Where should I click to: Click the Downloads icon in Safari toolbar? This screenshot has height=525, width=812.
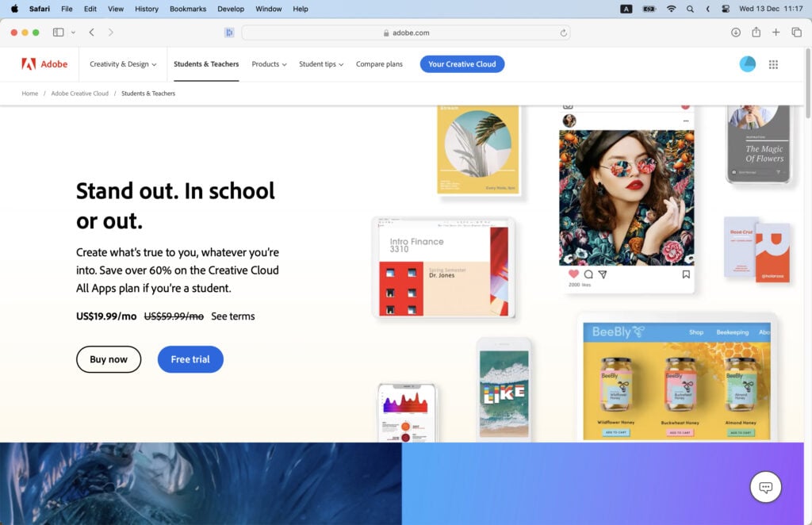coord(737,33)
